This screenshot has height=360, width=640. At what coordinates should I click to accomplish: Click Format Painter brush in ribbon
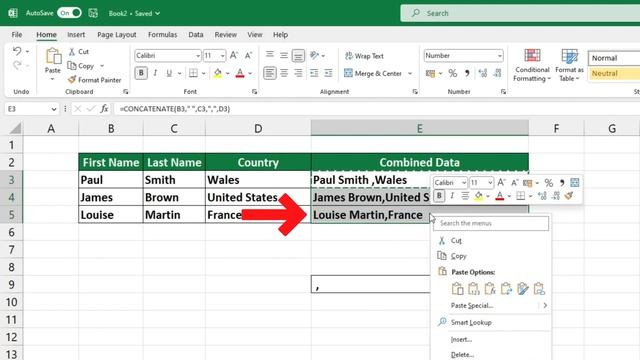(x=72, y=80)
